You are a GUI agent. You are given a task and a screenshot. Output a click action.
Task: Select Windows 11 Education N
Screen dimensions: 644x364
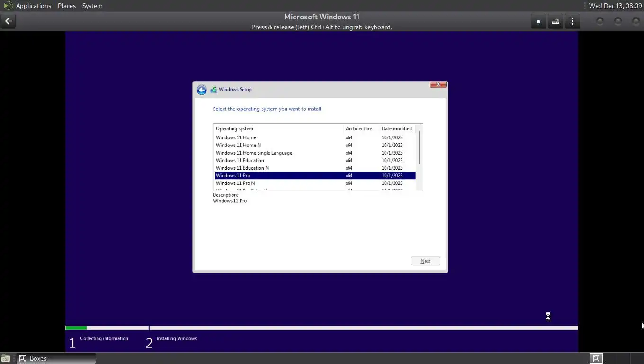coord(315,168)
